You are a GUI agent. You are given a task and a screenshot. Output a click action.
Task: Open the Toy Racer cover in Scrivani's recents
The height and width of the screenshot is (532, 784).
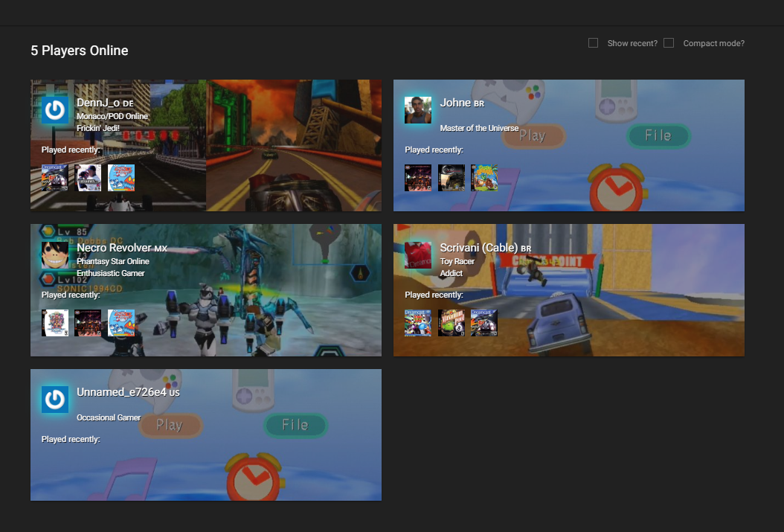pos(417,323)
